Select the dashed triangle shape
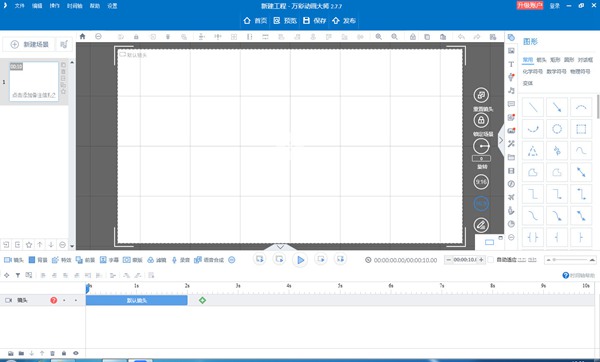The image size is (600, 362). coord(533,151)
